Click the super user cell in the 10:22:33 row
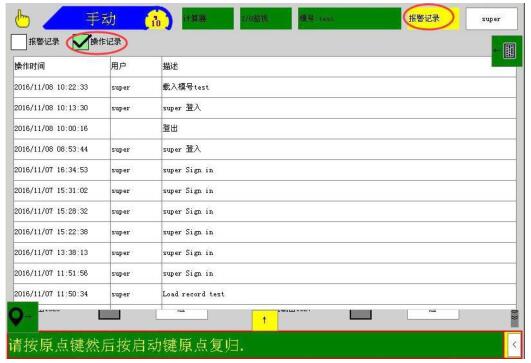 [x=136, y=87]
